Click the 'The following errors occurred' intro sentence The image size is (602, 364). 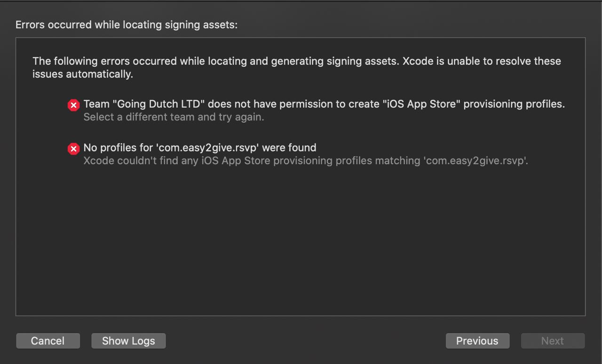click(297, 67)
